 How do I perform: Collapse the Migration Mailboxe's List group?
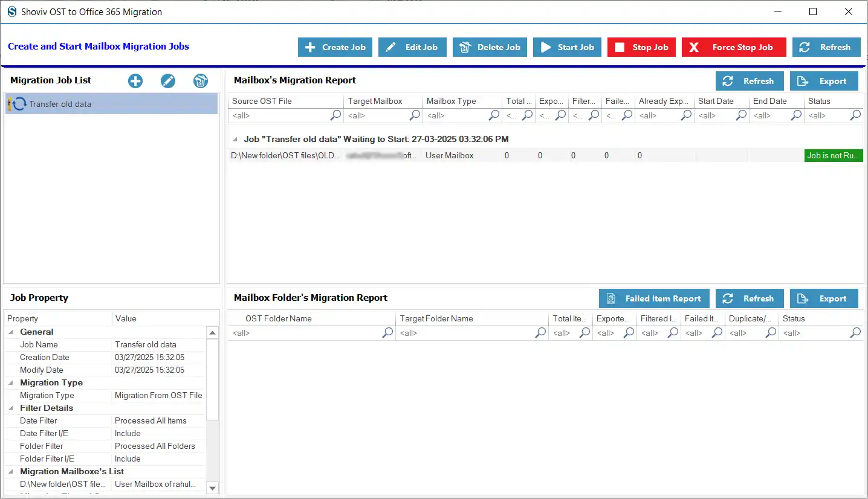pos(10,471)
